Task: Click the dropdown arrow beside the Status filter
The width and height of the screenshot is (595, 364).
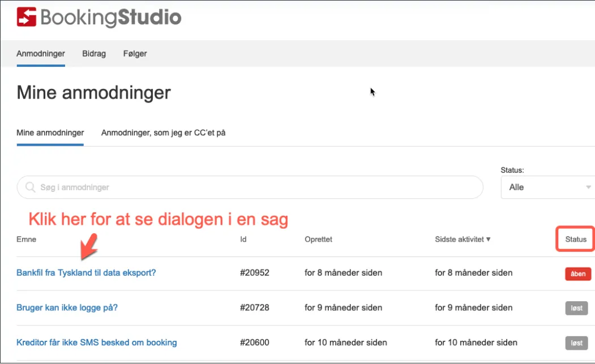Action: point(588,187)
